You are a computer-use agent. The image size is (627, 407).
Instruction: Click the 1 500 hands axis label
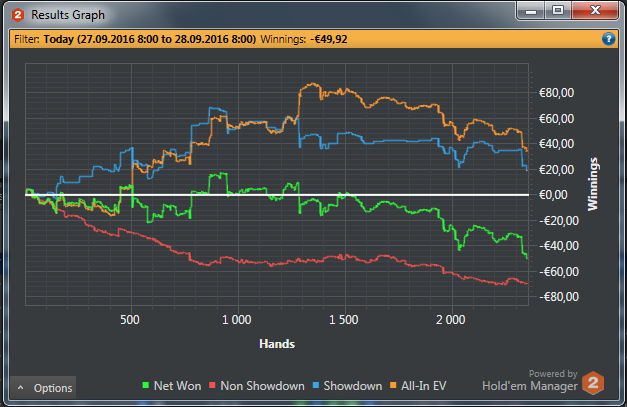point(343,320)
